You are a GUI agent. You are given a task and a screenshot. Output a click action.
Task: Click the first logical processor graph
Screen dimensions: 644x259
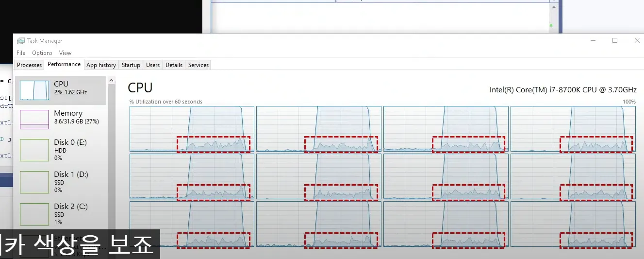pyautogui.click(x=192, y=128)
